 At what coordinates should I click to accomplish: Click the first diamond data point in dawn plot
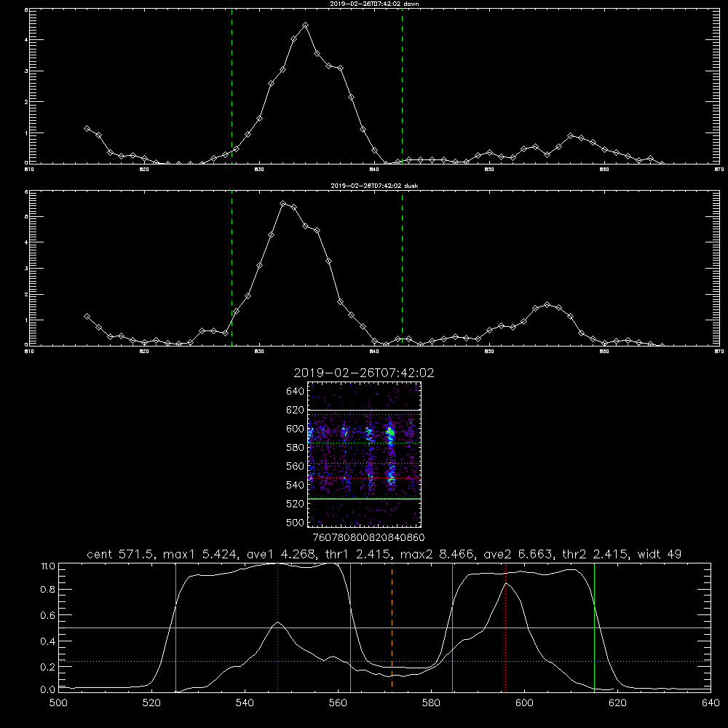pyautogui.click(x=87, y=128)
